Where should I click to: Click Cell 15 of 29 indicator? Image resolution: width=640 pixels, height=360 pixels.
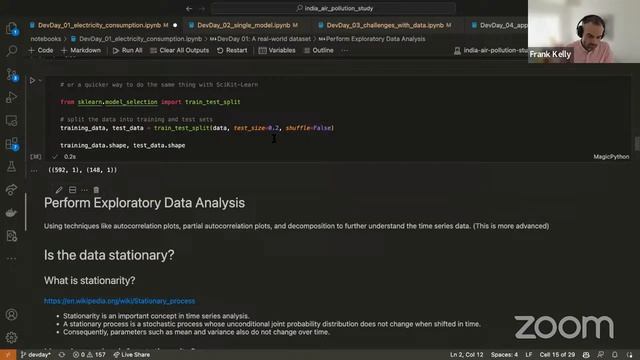[557, 355]
